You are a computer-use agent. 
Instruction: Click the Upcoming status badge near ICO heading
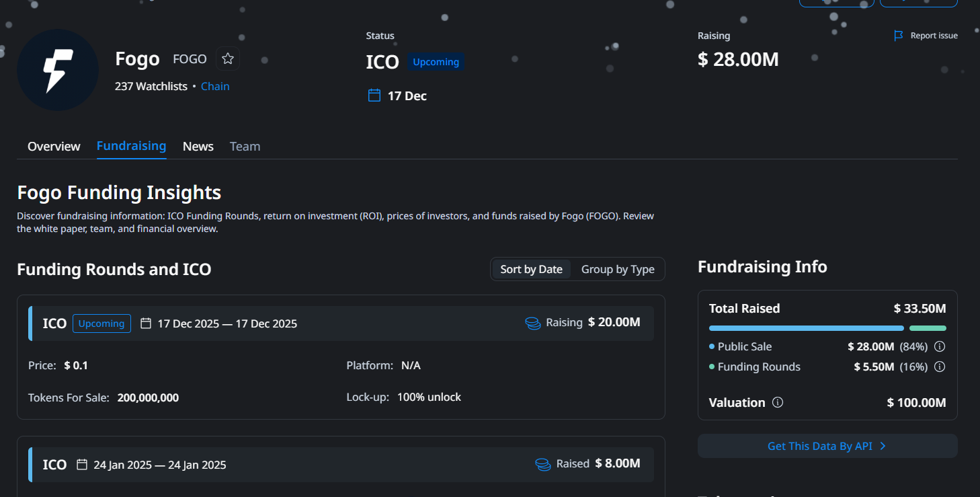[x=436, y=62]
